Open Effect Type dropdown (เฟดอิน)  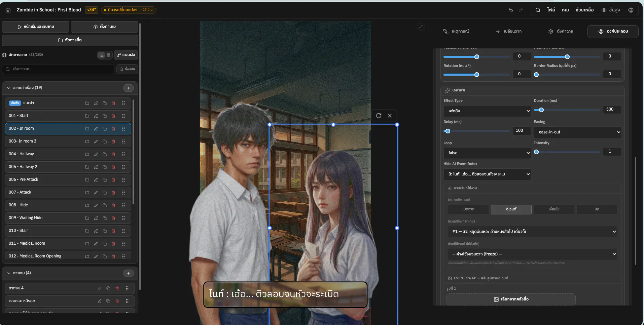(487, 111)
